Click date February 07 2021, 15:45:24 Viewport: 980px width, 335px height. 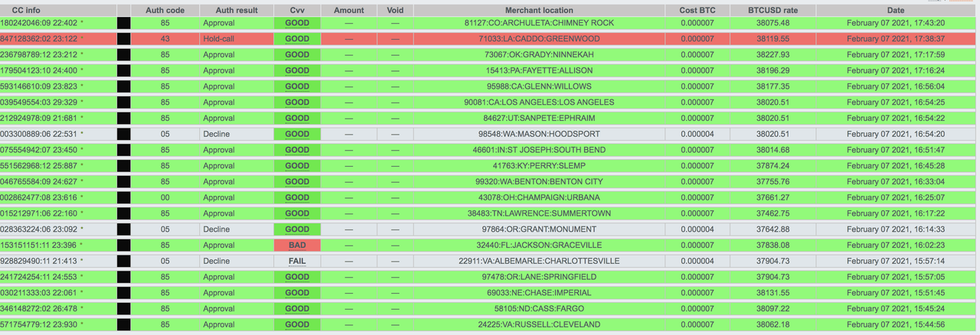pyautogui.click(x=896, y=308)
